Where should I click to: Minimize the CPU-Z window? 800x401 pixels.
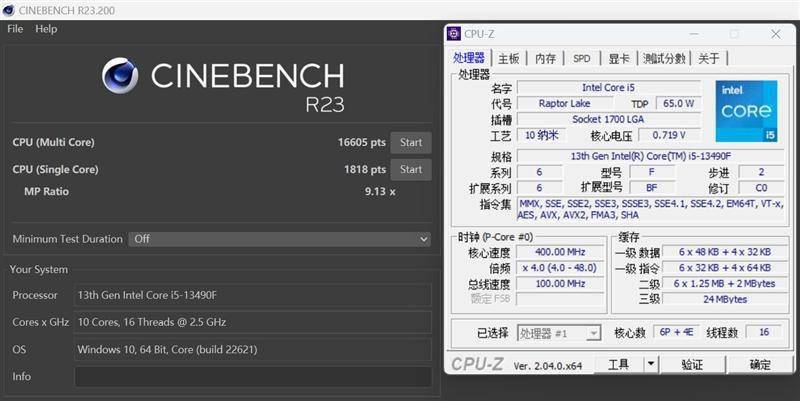pyautogui.click(x=694, y=34)
